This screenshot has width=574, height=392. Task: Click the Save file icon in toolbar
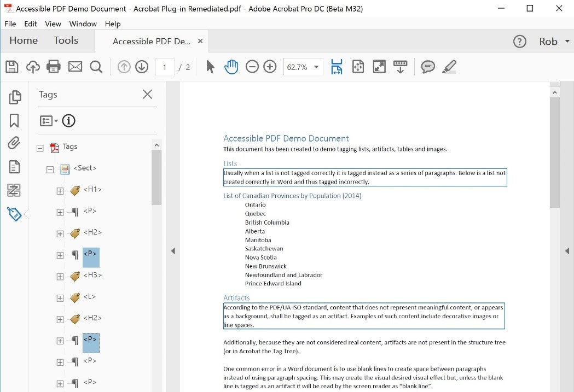(x=12, y=67)
